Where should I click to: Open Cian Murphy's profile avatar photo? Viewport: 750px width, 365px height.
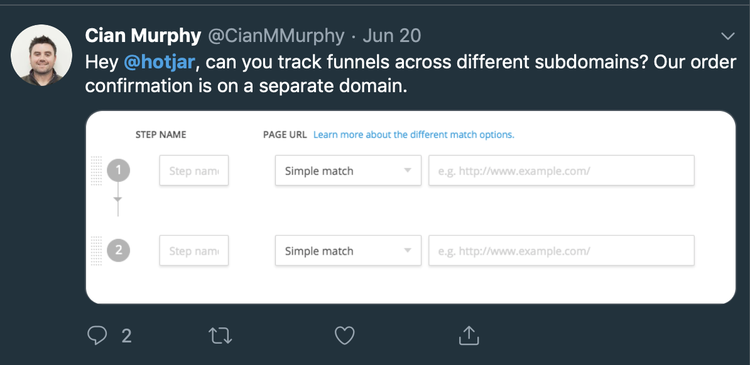(42, 55)
